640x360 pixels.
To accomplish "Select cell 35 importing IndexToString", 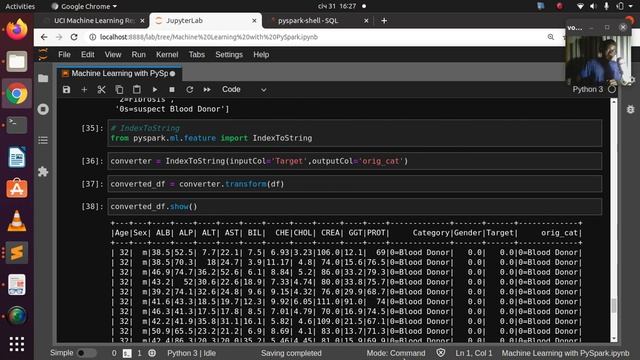I will [355, 133].
